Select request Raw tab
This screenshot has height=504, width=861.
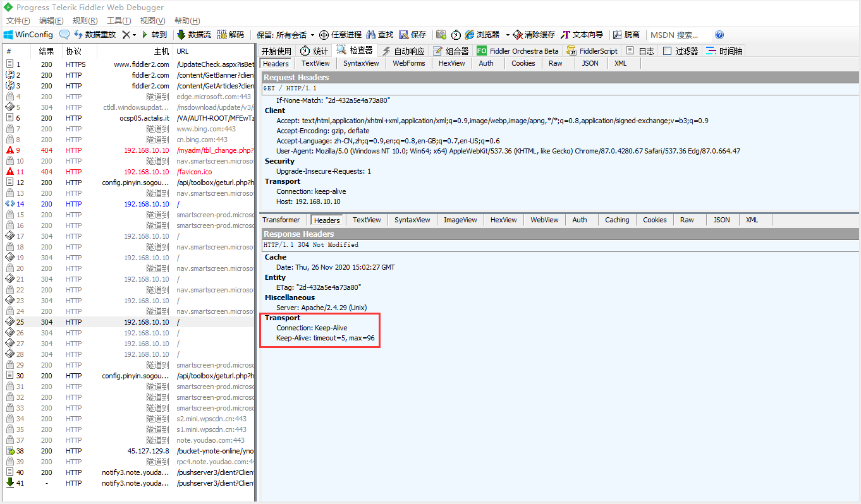[x=556, y=63]
